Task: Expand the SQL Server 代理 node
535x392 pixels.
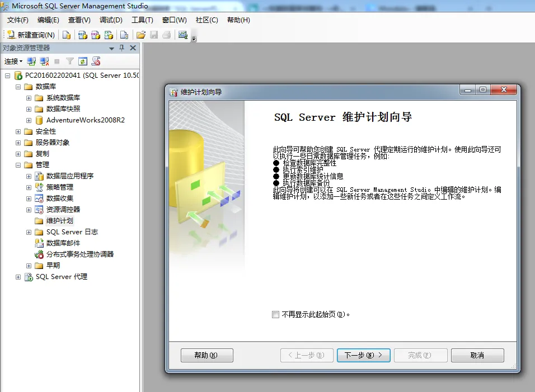Action: click(18, 277)
